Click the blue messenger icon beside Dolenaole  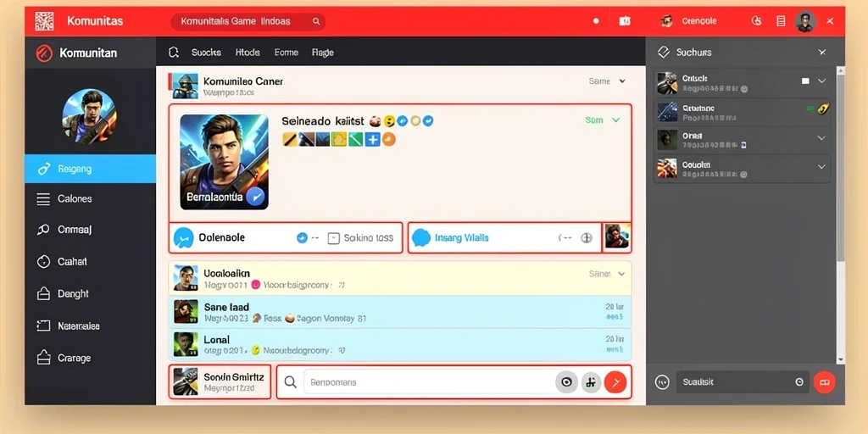[x=184, y=238]
